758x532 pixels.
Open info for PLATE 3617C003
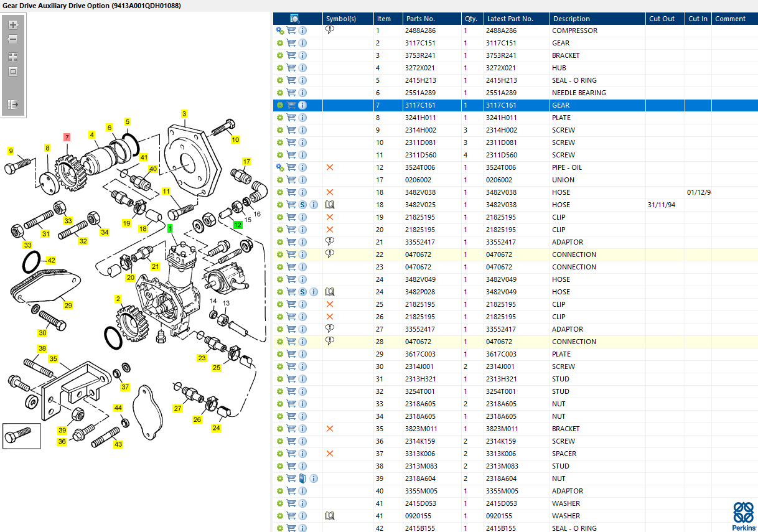302,354
